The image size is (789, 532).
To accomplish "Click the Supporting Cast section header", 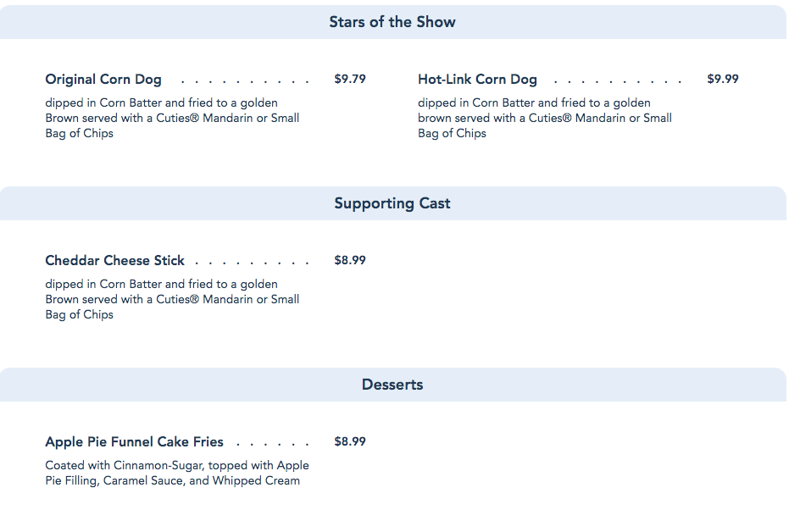I will tap(392, 203).
